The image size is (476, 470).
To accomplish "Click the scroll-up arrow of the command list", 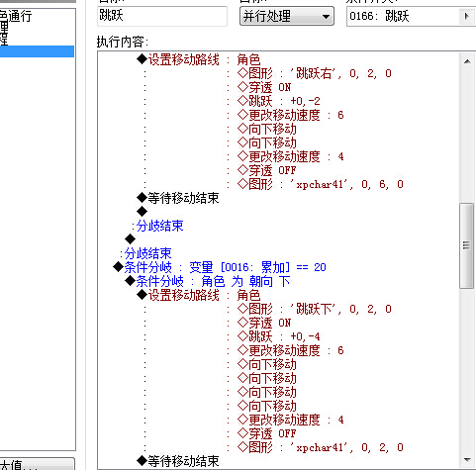I will click(x=467, y=61).
